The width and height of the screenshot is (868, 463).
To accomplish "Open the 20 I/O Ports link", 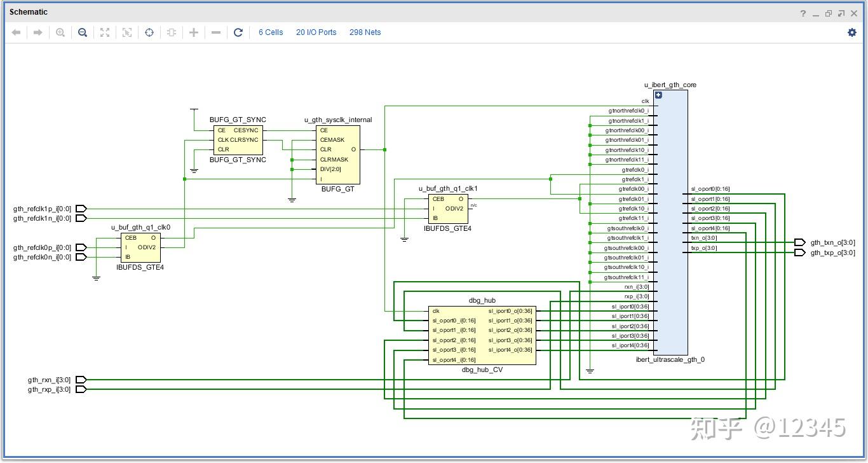I will [x=316, y=32].
